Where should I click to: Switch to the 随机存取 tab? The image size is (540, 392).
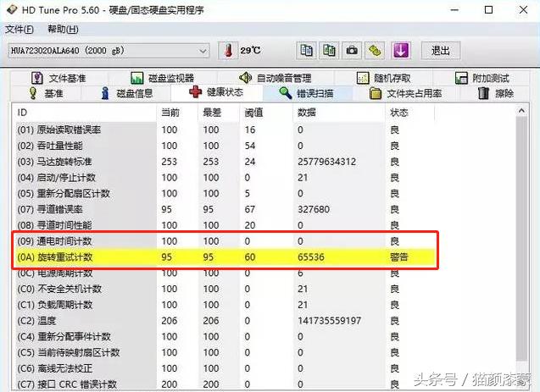coord(383,78)
